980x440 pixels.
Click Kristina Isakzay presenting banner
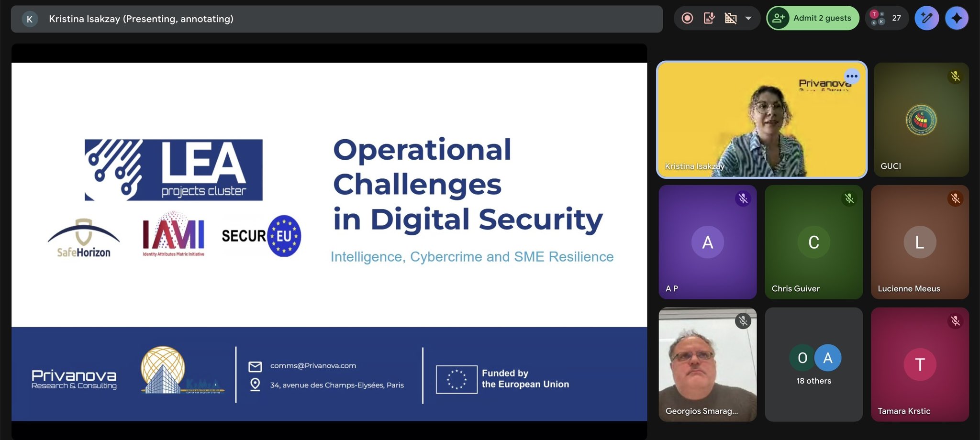click(x=141, y=19)
